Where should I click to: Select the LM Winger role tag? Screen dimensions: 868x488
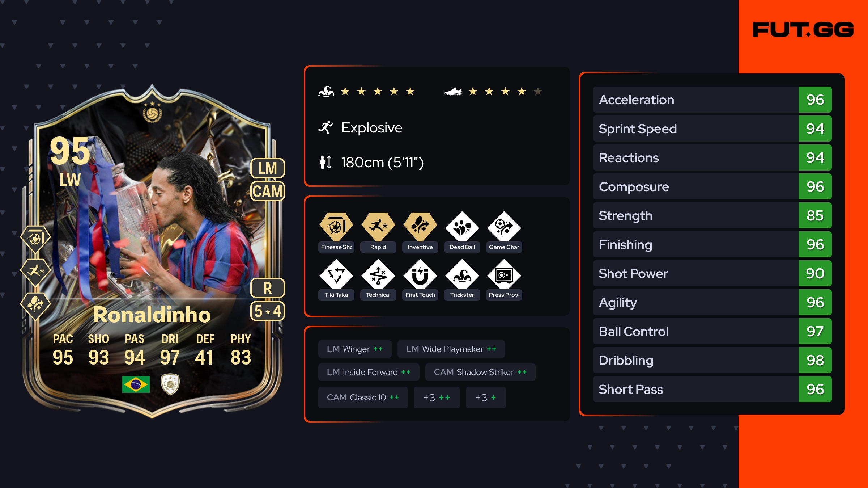(355, 349)
